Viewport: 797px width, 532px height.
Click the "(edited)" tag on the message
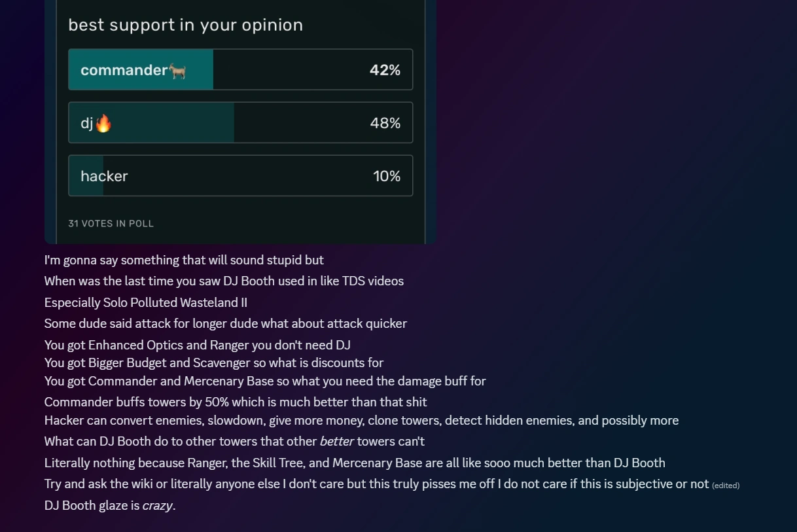coord(726,485)
